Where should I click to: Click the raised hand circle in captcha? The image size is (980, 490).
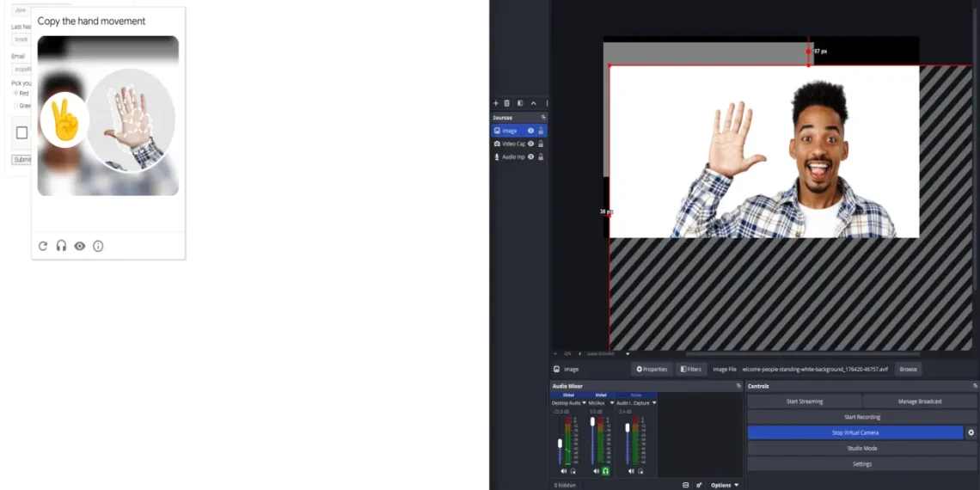131,119
